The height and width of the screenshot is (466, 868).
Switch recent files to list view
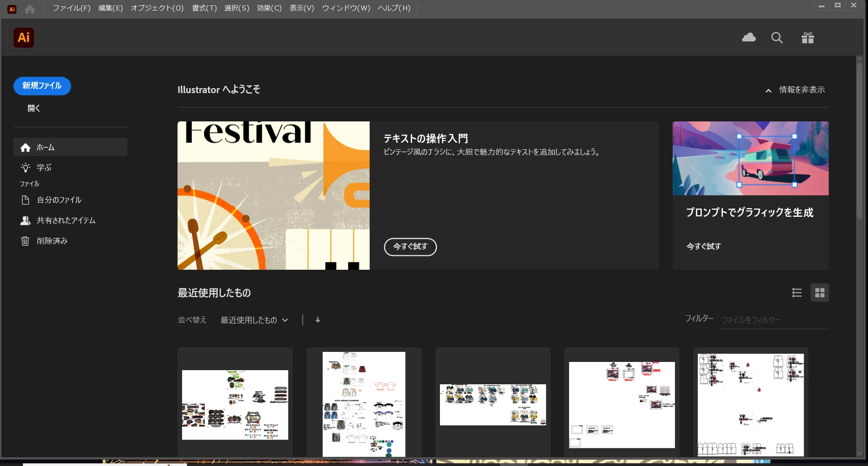click(x=797, y=293)
